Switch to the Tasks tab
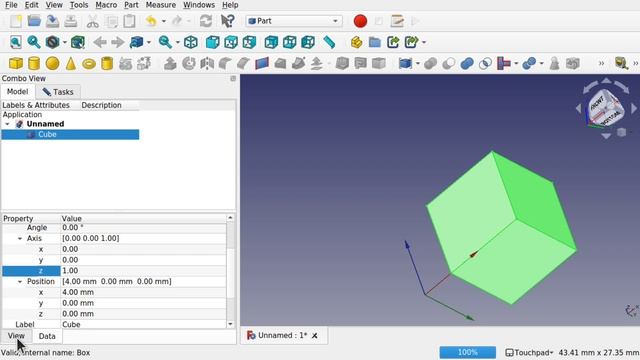Image resolution: width=640 pixels, height=360 pixels. click(58, 92)
